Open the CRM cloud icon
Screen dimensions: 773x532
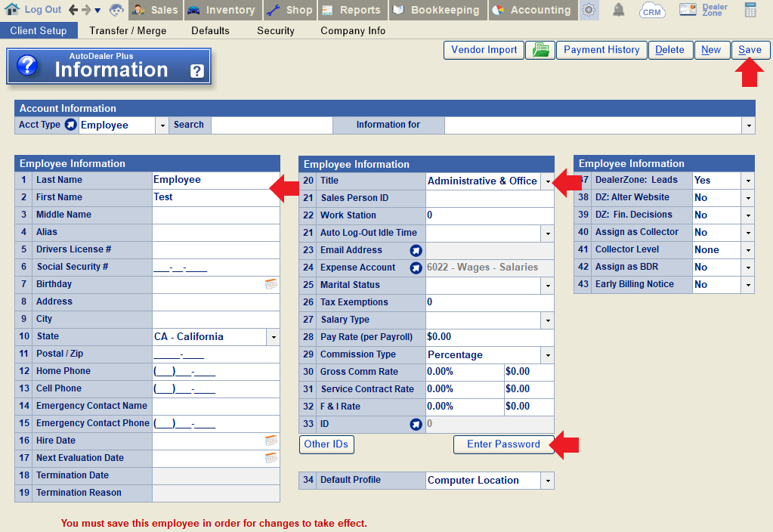[x=652, y=10]
